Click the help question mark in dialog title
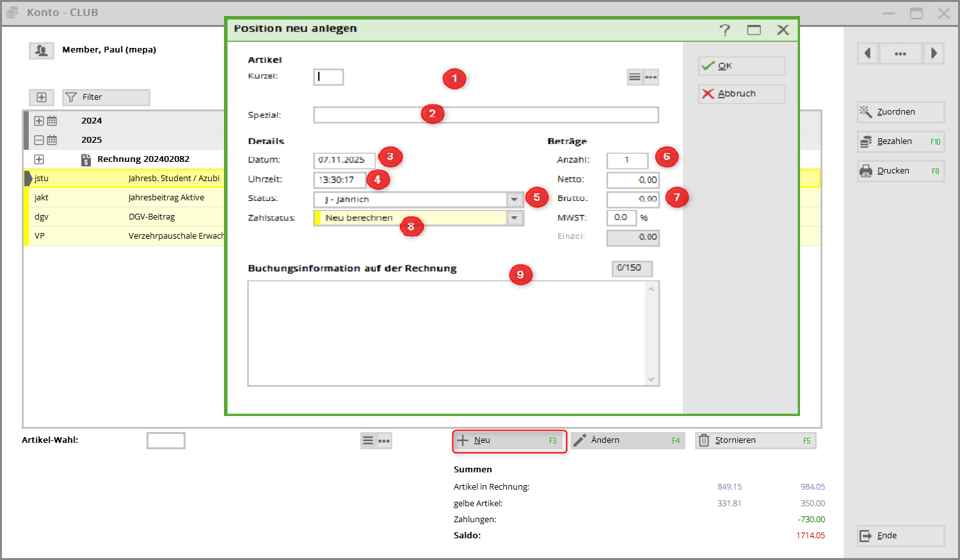 coord(724,30)
